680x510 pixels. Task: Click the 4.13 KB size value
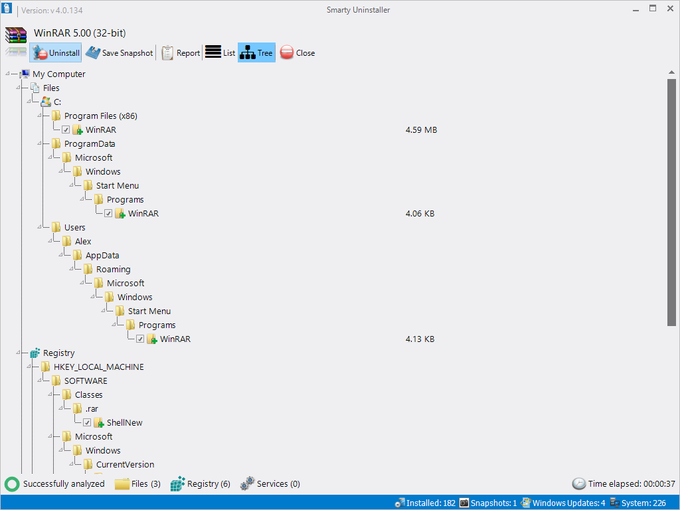pyautogui.click(x=420, y=339)
